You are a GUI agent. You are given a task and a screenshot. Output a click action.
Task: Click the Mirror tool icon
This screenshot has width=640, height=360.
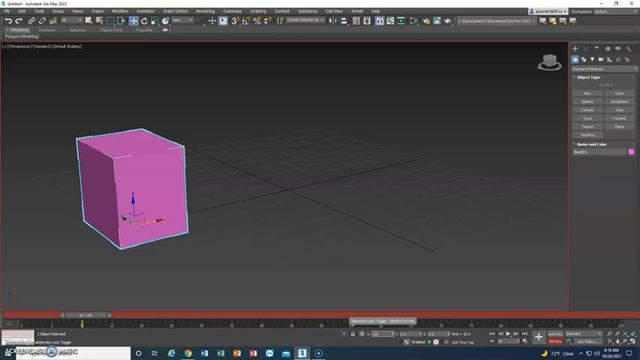tap(333, 21)
